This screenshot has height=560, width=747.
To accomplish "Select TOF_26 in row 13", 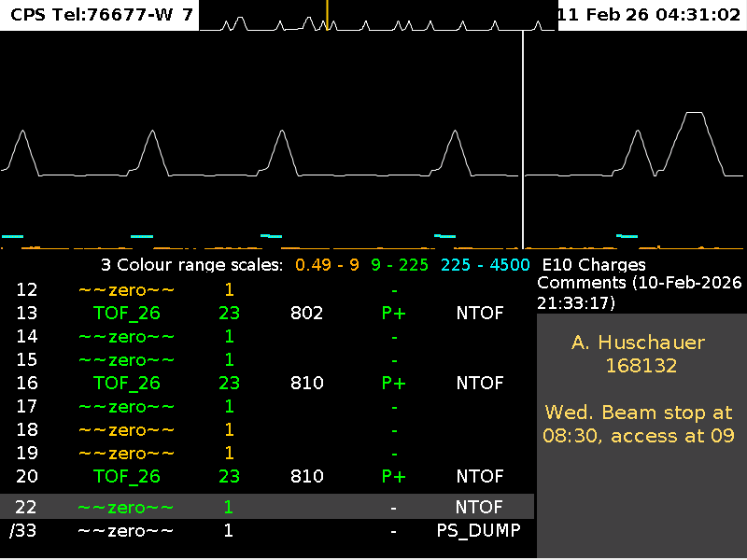I will point(127,313).
